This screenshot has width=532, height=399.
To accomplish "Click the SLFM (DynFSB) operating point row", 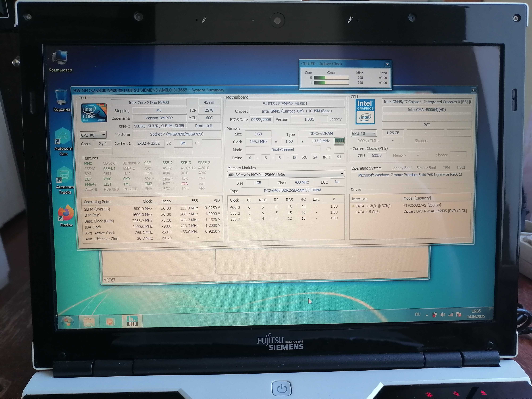I will [x=152, y=208].
